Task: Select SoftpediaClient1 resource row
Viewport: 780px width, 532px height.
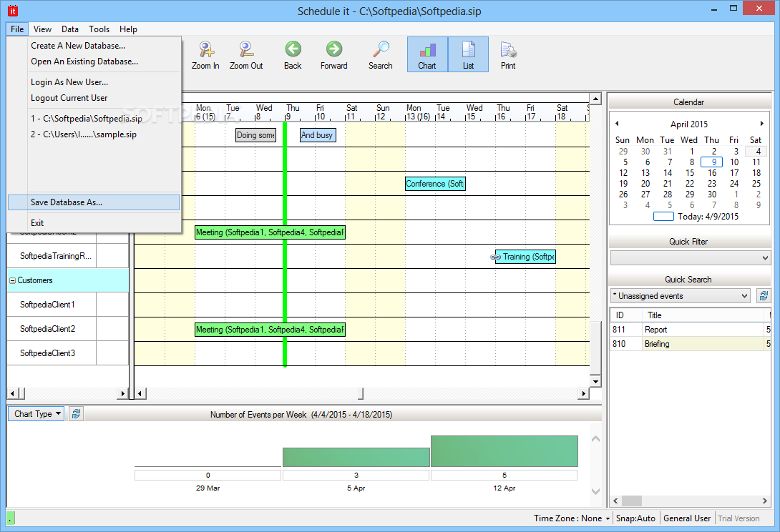Action: 52,305
